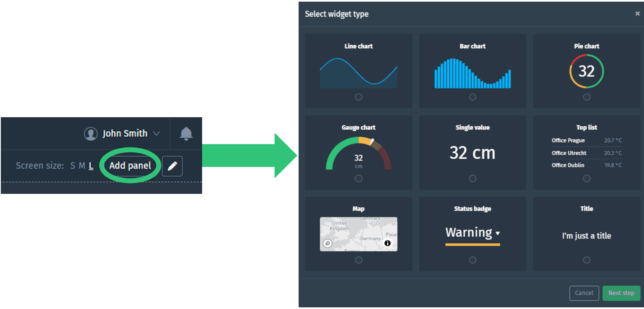
Task: Select the Status badge radio button
Action: 473,260
